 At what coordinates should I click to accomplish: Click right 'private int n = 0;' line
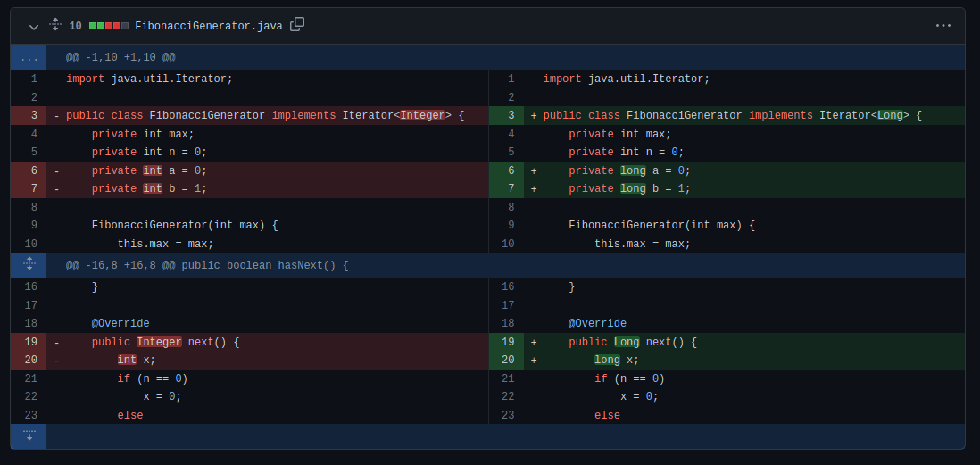(627, 152)
